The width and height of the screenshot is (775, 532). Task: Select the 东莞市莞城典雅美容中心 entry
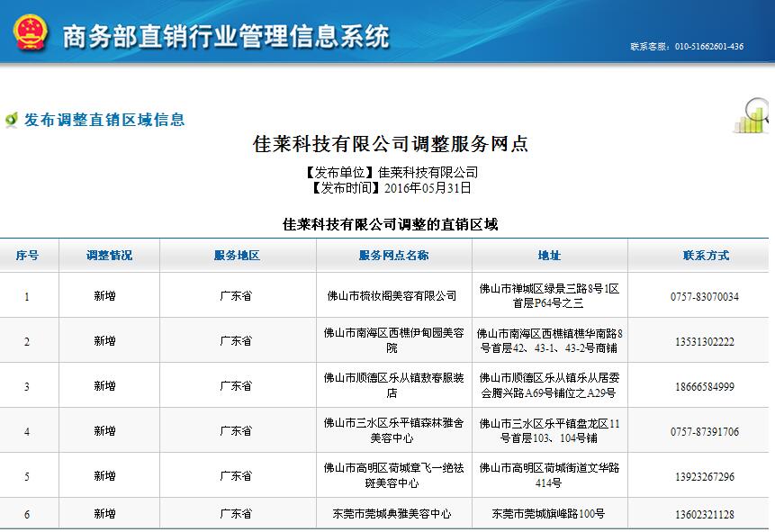pyautogui.click(x=392, y=515)
